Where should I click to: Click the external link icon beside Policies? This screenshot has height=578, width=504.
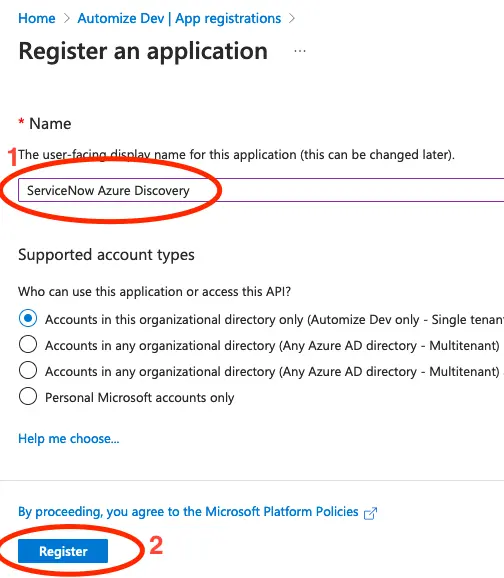[x=370, y=513]
